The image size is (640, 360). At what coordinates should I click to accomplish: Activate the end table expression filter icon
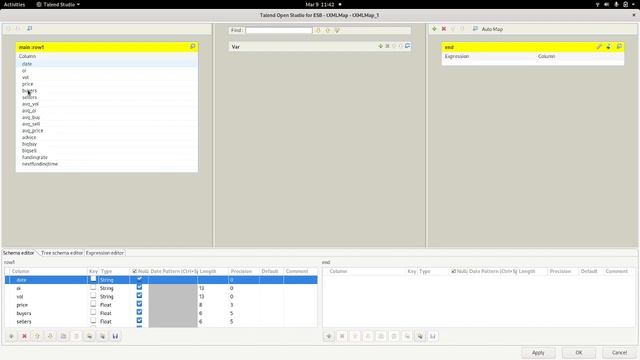[609, 47]
